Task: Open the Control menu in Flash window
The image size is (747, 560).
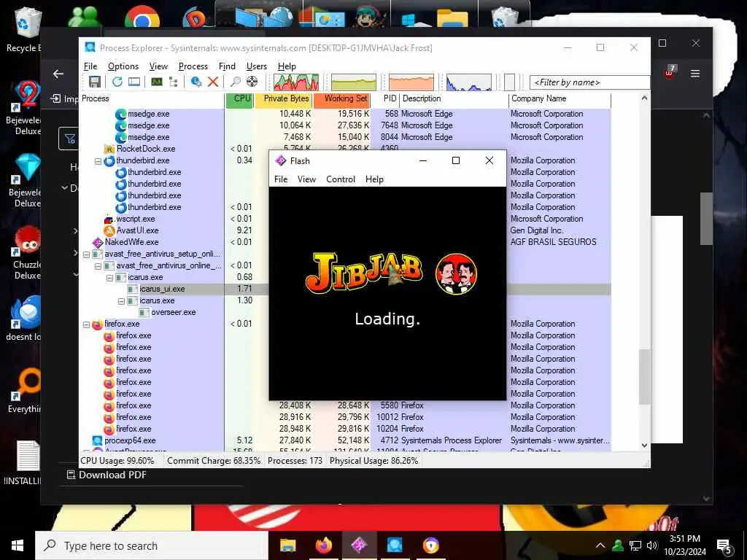Action: pyautogui.click(x=341, y=179)
